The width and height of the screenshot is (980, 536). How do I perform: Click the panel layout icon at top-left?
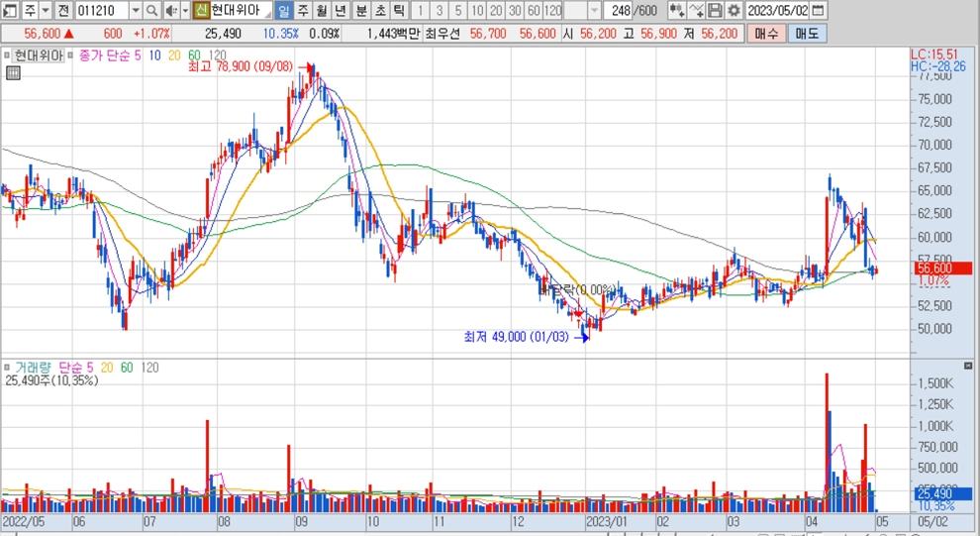point(10,11)
